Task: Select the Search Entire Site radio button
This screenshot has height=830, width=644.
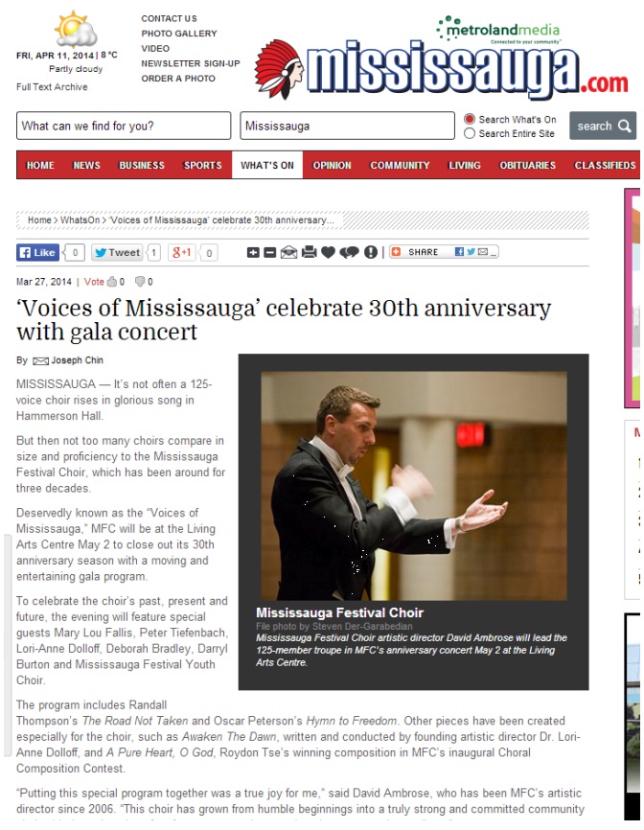Action: click(x=469, y=133)
